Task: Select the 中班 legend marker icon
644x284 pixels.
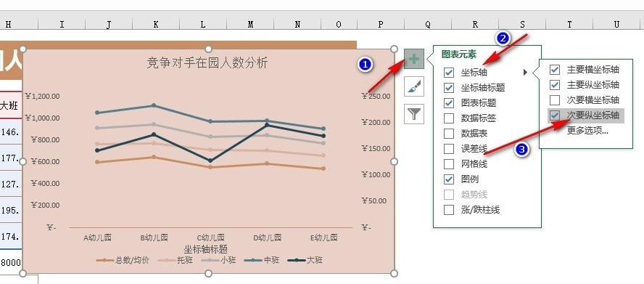Action: click(252, 260)
